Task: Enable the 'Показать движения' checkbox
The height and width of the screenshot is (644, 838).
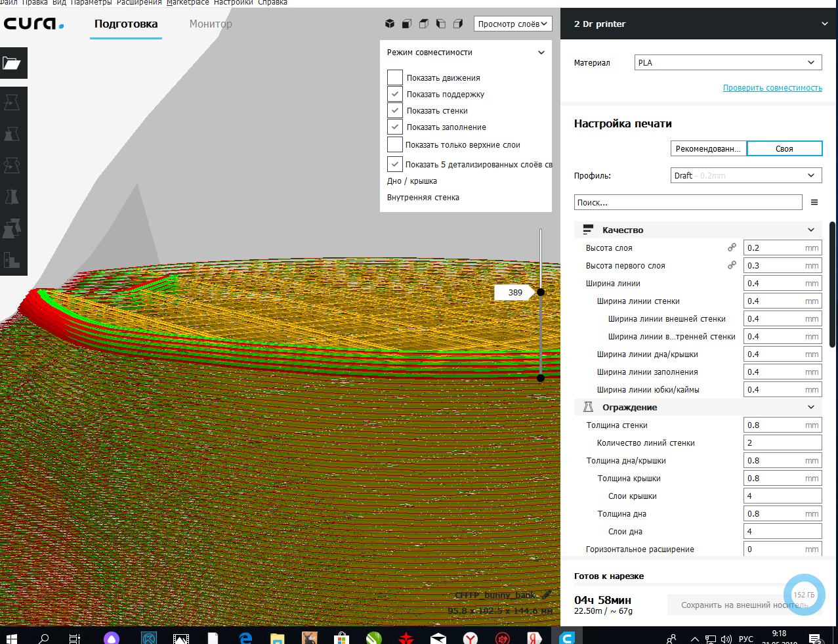Action: 395,77
